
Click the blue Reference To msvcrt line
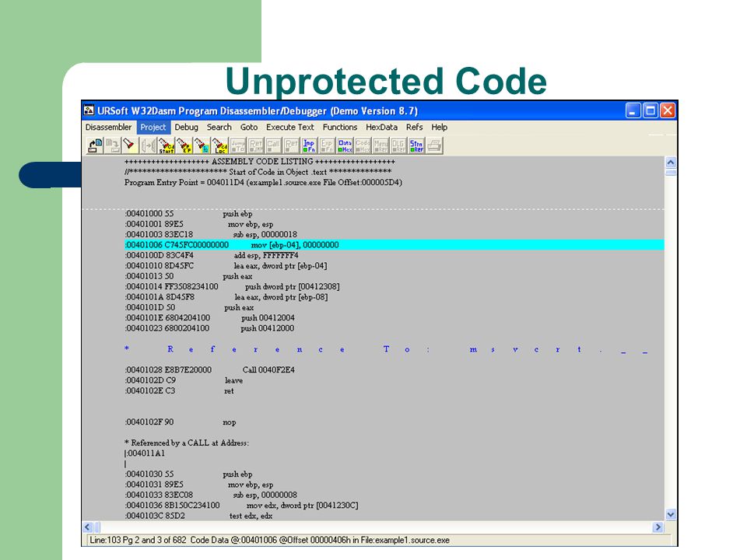tap(386, 349)
